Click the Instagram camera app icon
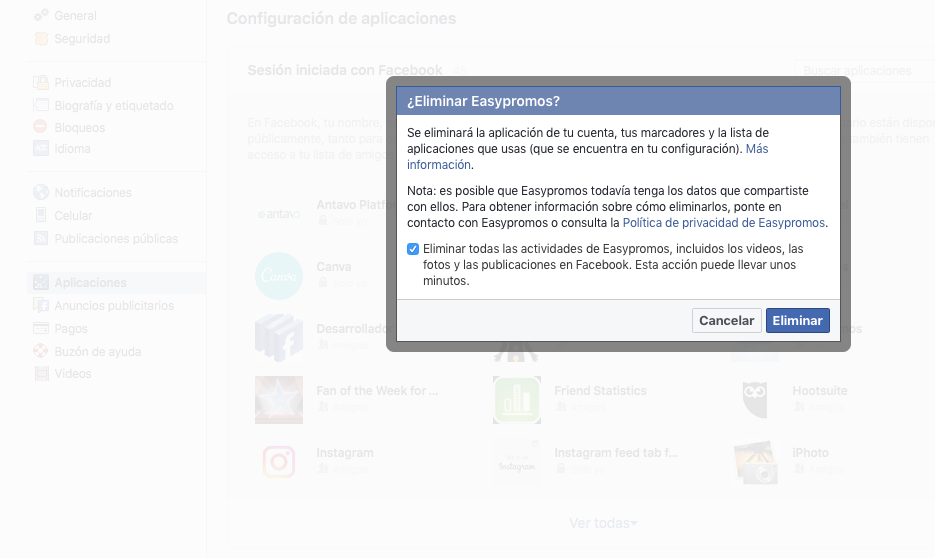Image resolution: width=935 pixels, height=558 pixels. click(x=279, y=462)
